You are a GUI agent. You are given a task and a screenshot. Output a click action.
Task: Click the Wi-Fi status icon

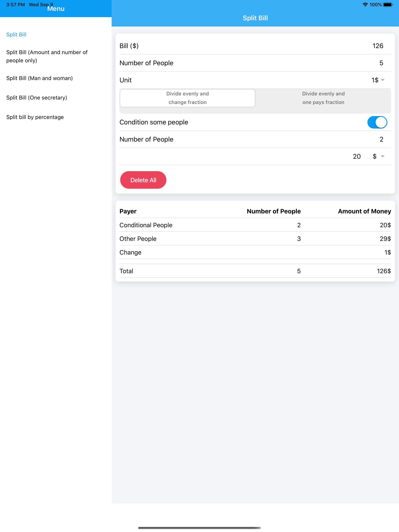[365, 4]
